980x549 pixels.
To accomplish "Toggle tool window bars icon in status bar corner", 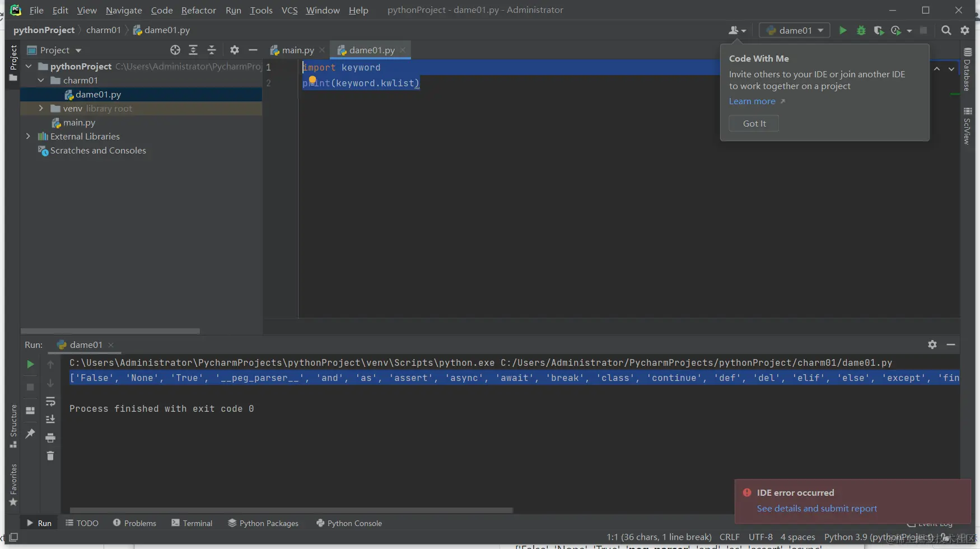I will tap(13, 537).
